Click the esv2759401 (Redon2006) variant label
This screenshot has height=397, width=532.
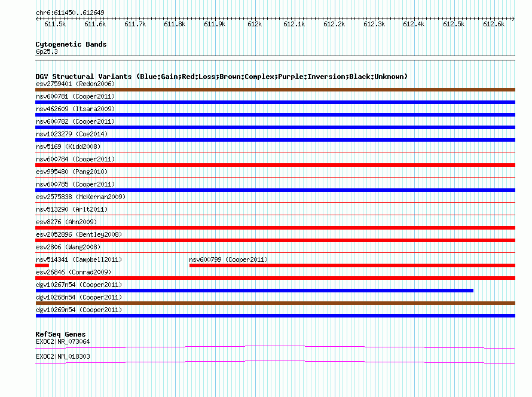(75, 84)
